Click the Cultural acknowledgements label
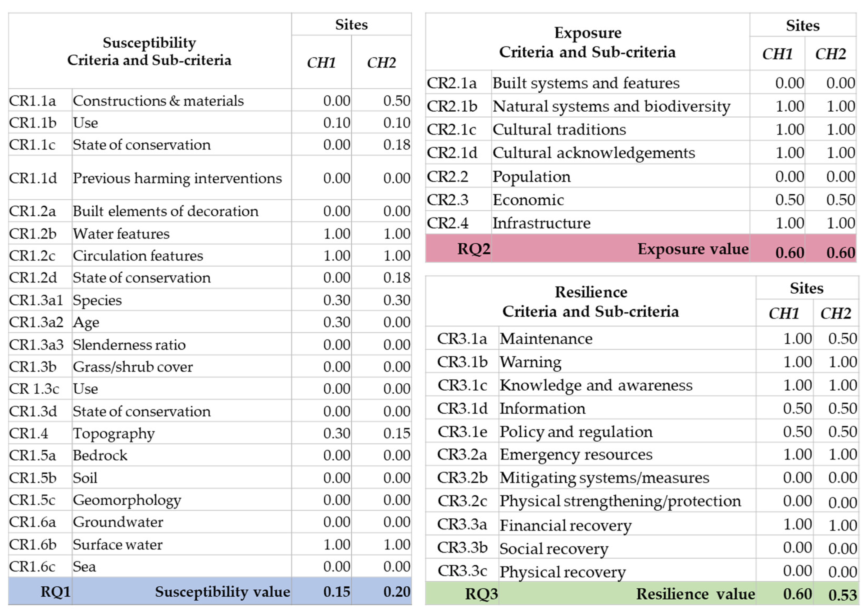 click(x=593, y=153)
